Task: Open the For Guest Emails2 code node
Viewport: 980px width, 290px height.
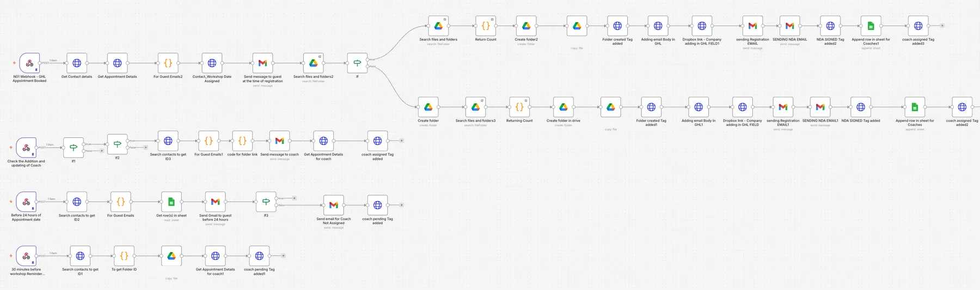Action: 168,63
